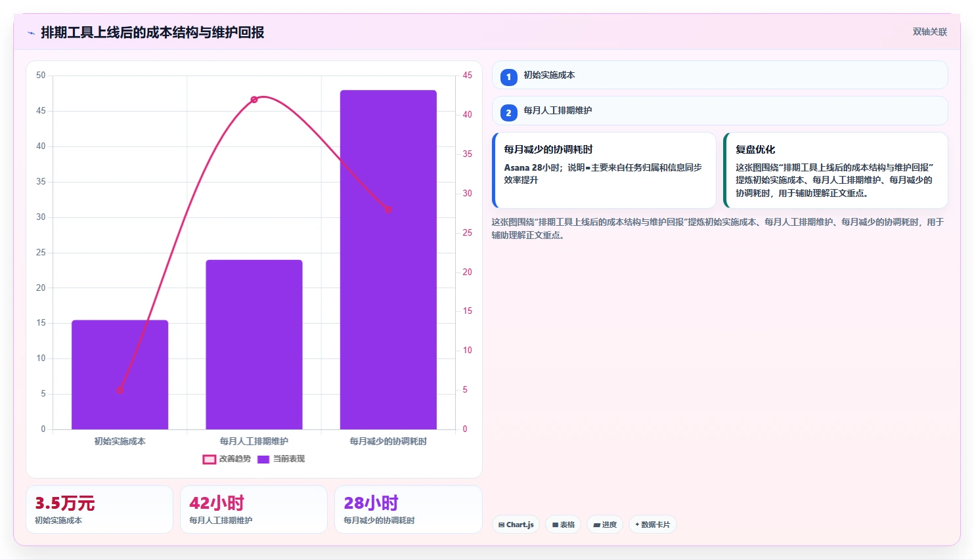Click the x-axis label 每月人工排期维护
This screenshot has height=560, width=974.
click(x=254, y=441)
